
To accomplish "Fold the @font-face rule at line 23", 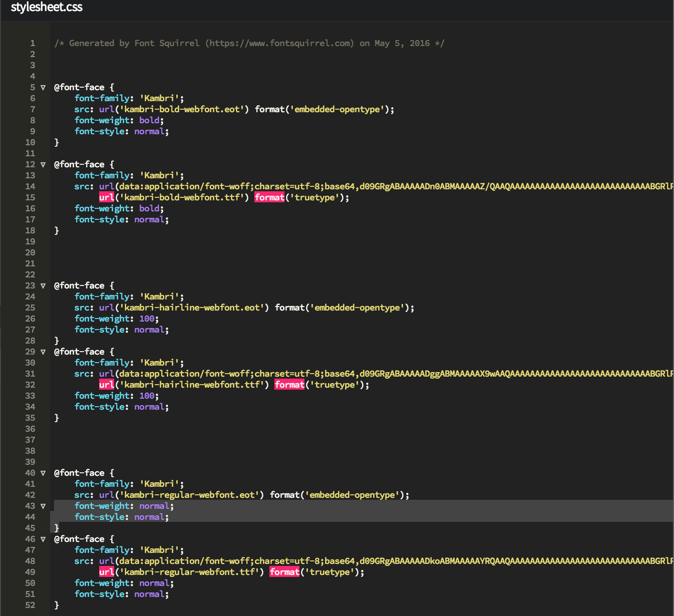I will tap(43, 285).
